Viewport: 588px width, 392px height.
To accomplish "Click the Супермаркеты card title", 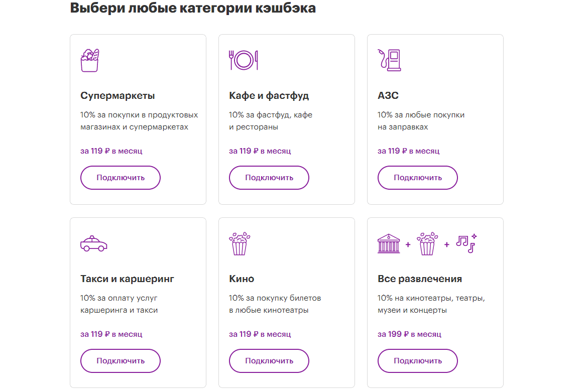I will [117, 95].
